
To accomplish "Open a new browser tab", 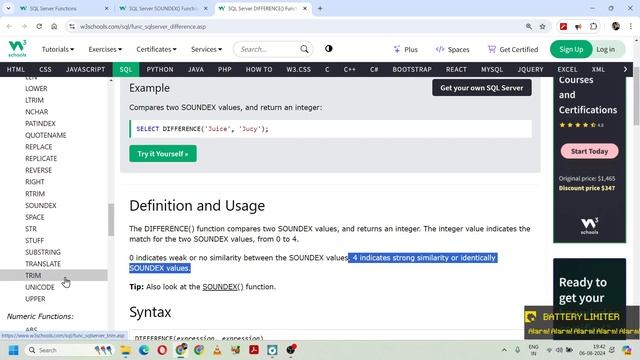I will [x=320, y=8].
